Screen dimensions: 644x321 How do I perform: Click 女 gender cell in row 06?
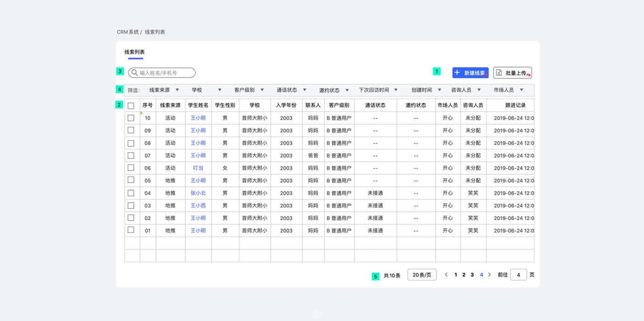(225, 168)
